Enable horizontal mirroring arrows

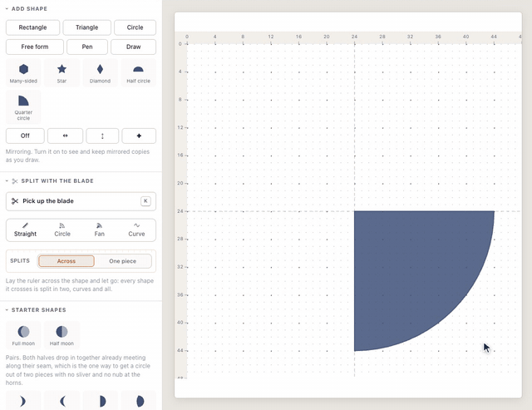click(x=65, y=136)
